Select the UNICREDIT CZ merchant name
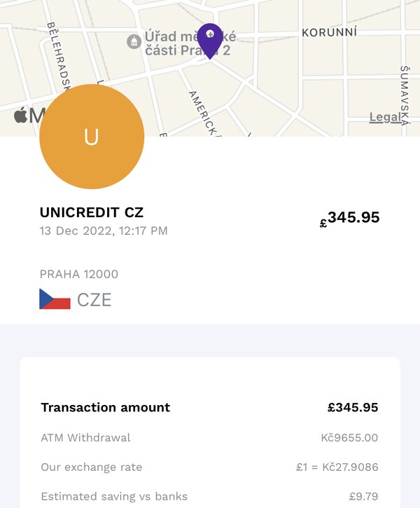 point(92,212)
